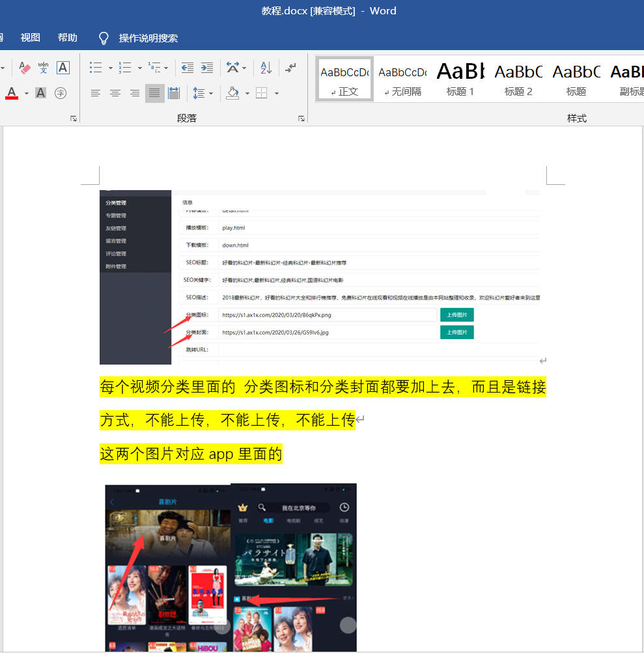Screen dimensions: 644x653
Task: Decrease the paragraph indent
Action: coord(188,68)
